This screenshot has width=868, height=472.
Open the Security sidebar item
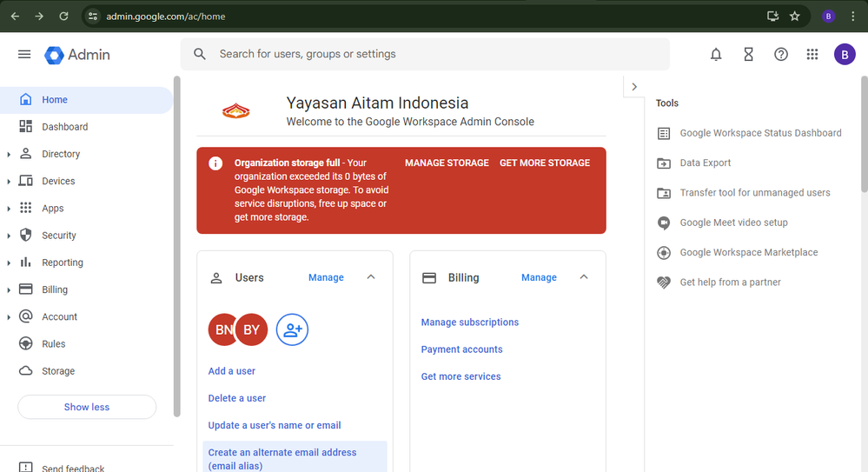coord(87,236)
